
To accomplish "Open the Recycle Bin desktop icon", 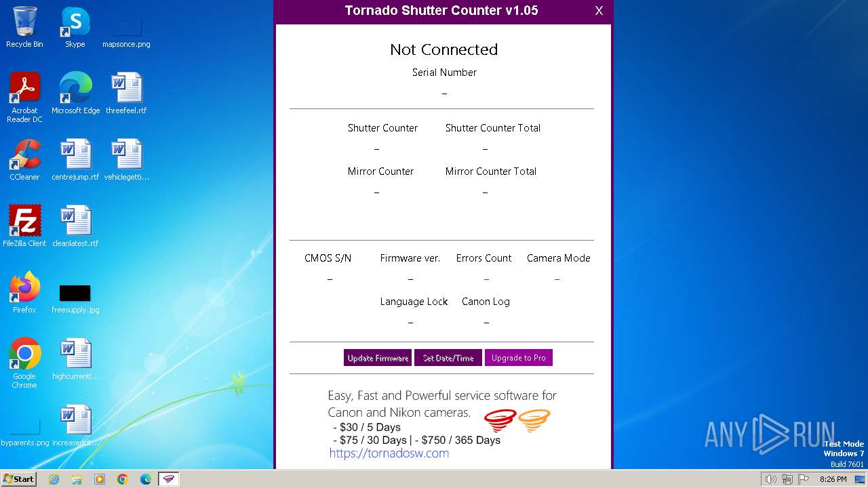I will [x=24, y=27].
